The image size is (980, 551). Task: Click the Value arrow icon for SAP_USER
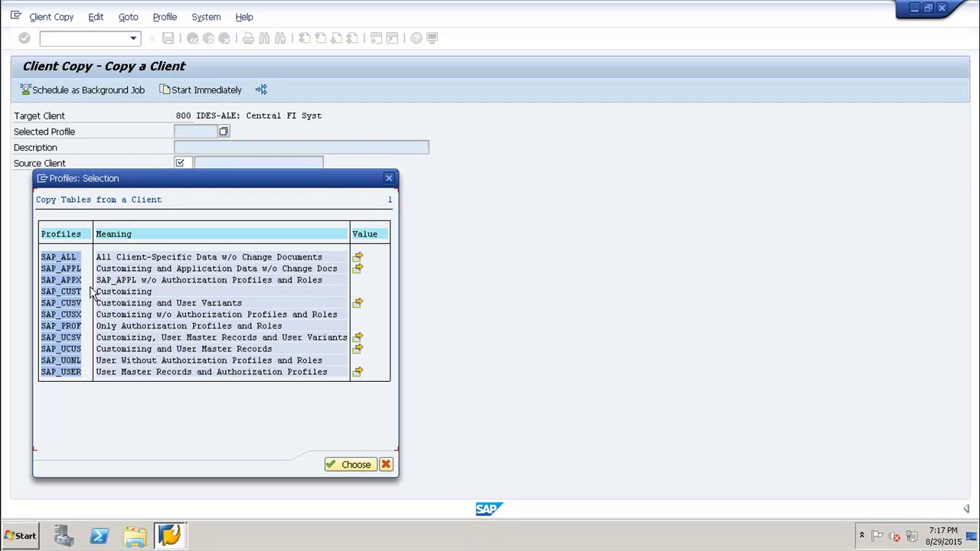358,372
